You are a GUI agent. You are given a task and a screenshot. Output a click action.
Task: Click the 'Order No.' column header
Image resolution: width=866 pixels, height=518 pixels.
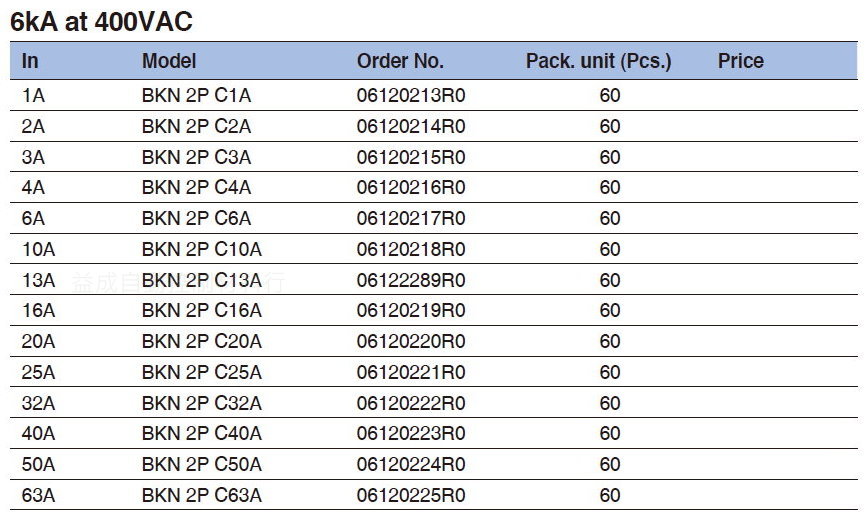pos(400,61)
